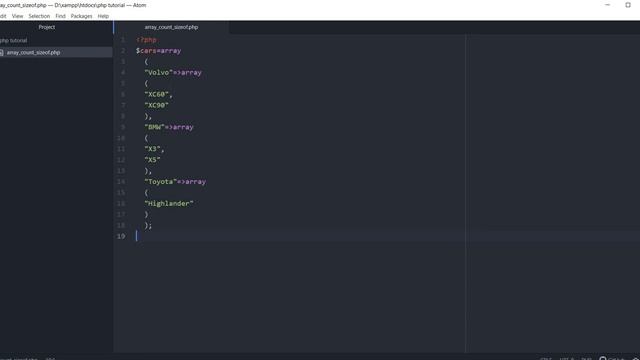Click the "X3", string in code
Screen dimensions: 640x360
(154, 149)
